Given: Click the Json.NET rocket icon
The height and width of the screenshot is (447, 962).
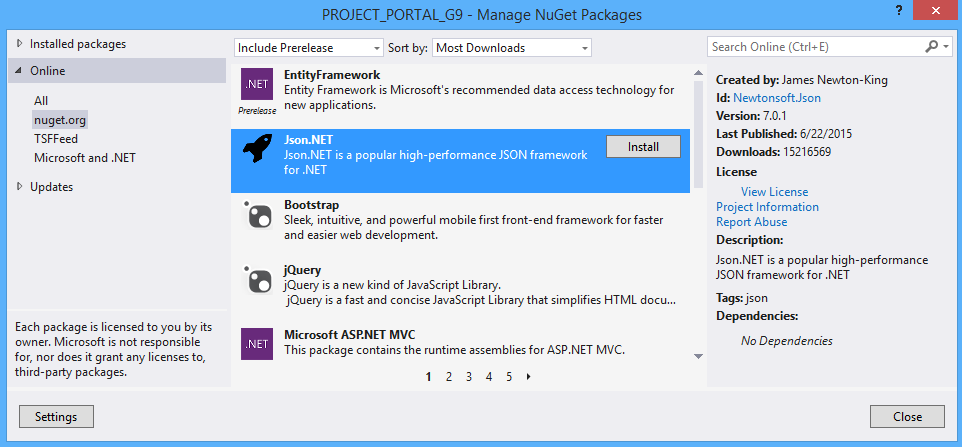Looking at the screenshot, I should tap(257, 149).
